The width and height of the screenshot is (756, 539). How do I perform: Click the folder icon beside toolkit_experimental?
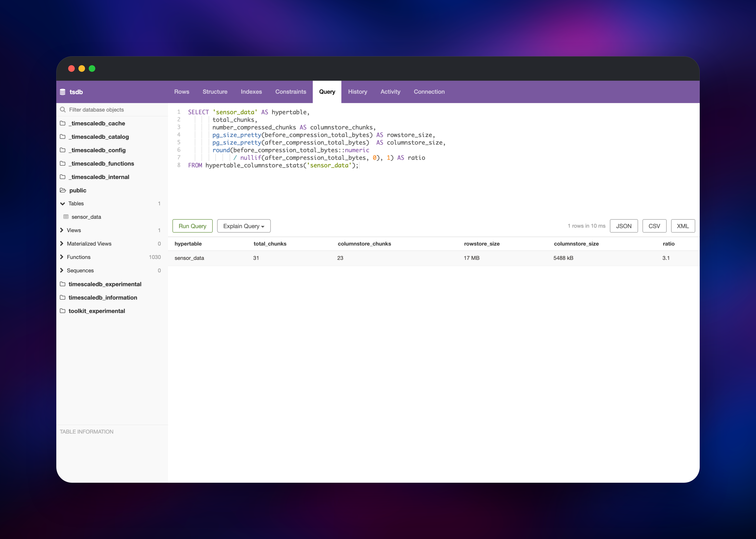62,311
